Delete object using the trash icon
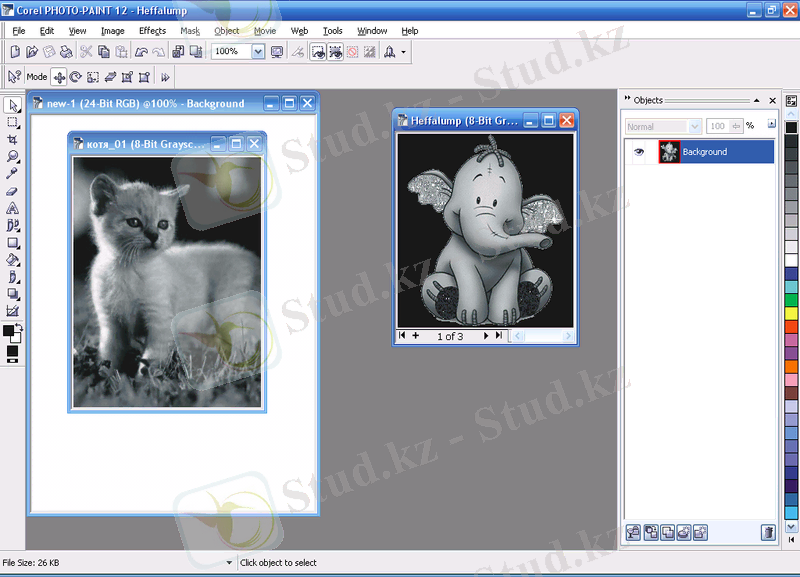The width and height of the screenshot is (800, 577). pos(768,533)
